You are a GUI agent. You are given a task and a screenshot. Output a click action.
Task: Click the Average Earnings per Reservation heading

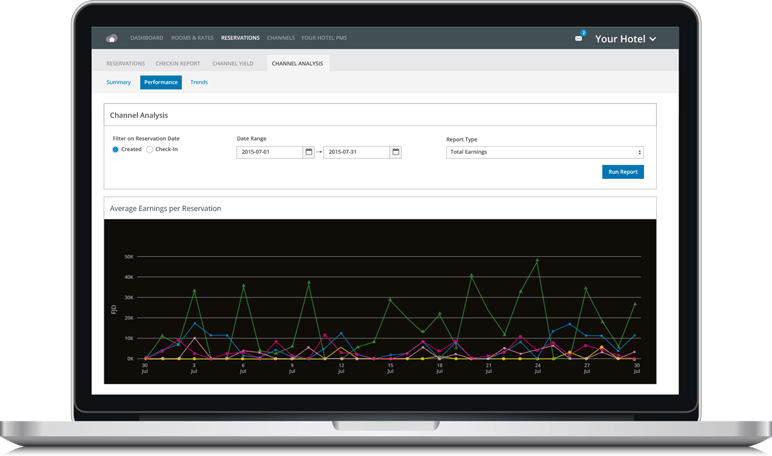pos(165,209)
